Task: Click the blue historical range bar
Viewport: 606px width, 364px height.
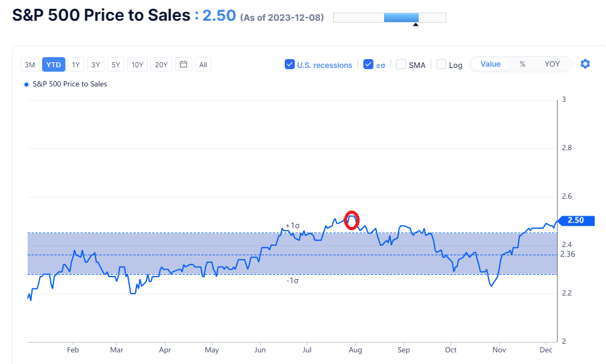Action: (401, 18)
